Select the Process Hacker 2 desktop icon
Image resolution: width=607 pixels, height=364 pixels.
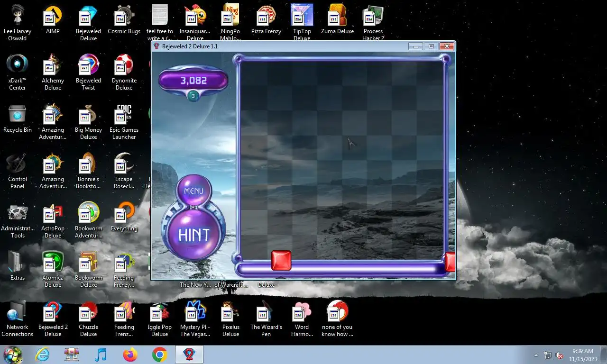(x=373, y=22)
